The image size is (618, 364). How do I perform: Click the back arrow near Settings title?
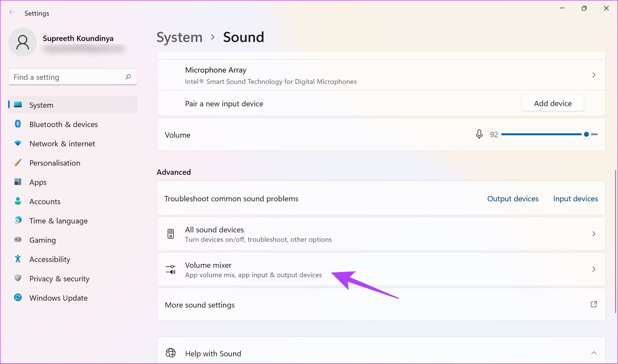click(x=12, y=12)
